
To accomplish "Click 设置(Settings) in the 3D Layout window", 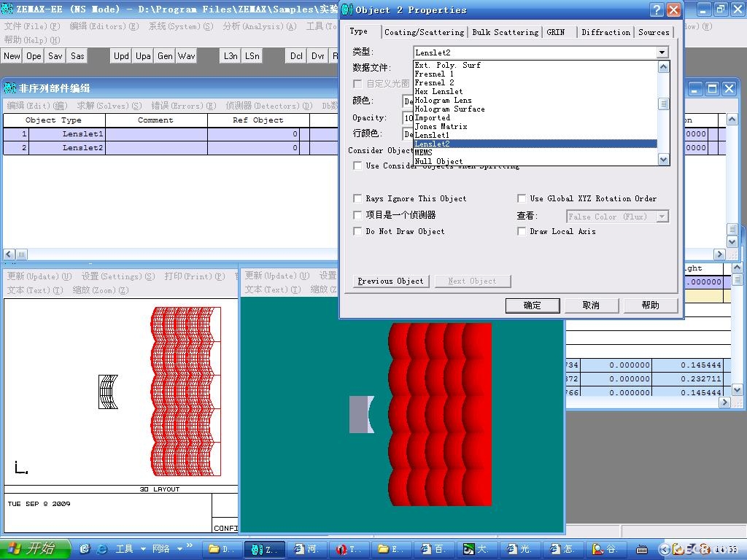I will pyautogui.click(x=118, y=276).
